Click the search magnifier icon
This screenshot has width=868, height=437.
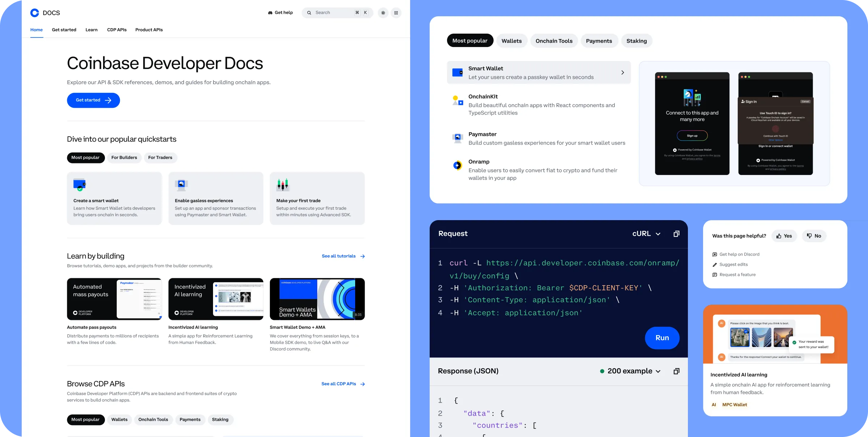(x=309, y=13)
